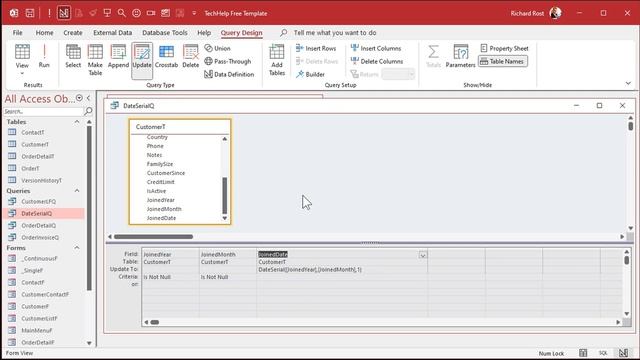Click the Run query icon

[x=44, y=56]
